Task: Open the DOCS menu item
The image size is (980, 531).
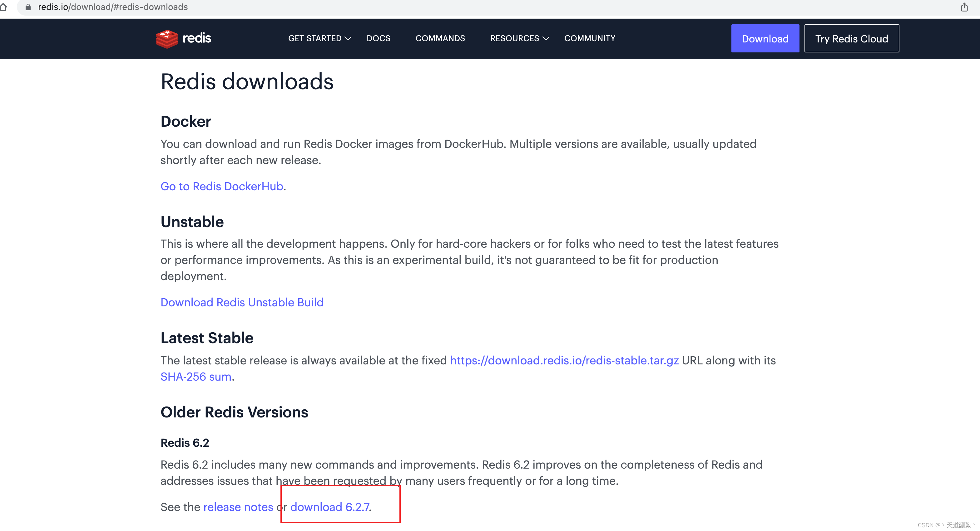Action: tap(378, 38)
